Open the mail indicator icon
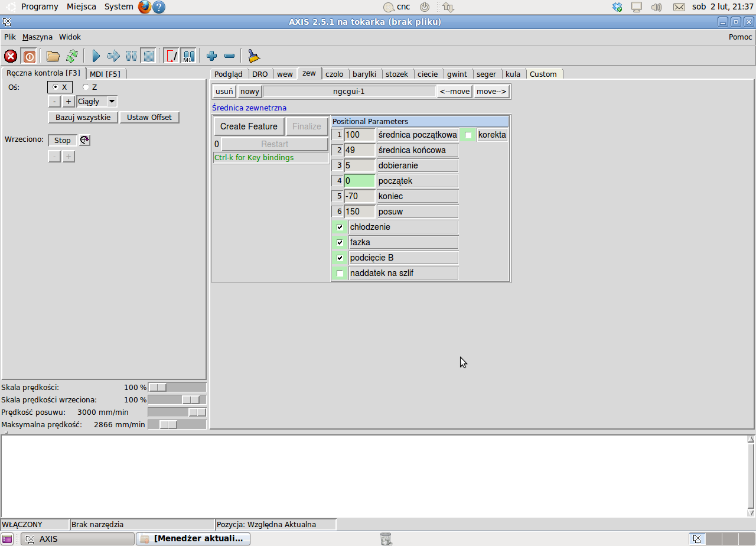This screenshot has width=756, height=546. [679, 7]
